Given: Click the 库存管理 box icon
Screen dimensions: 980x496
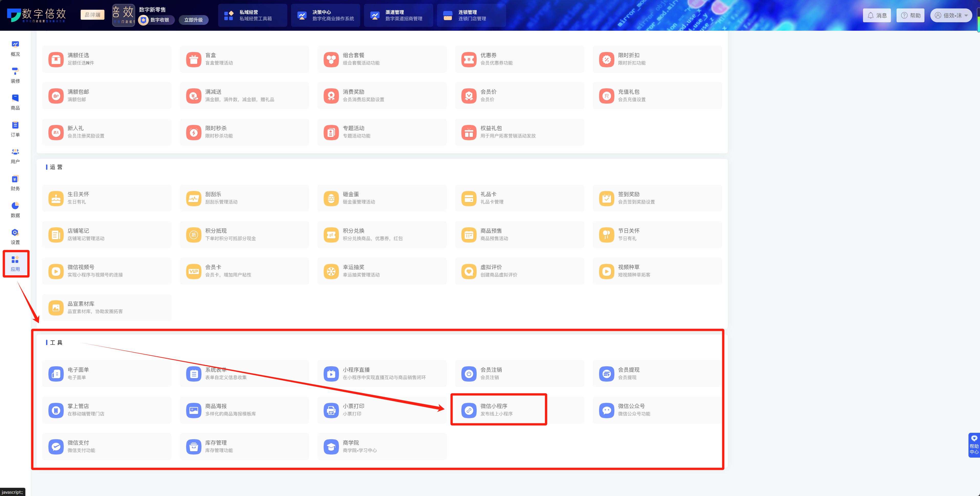Looking at the screenshot, I should click(x=194, y=447).
